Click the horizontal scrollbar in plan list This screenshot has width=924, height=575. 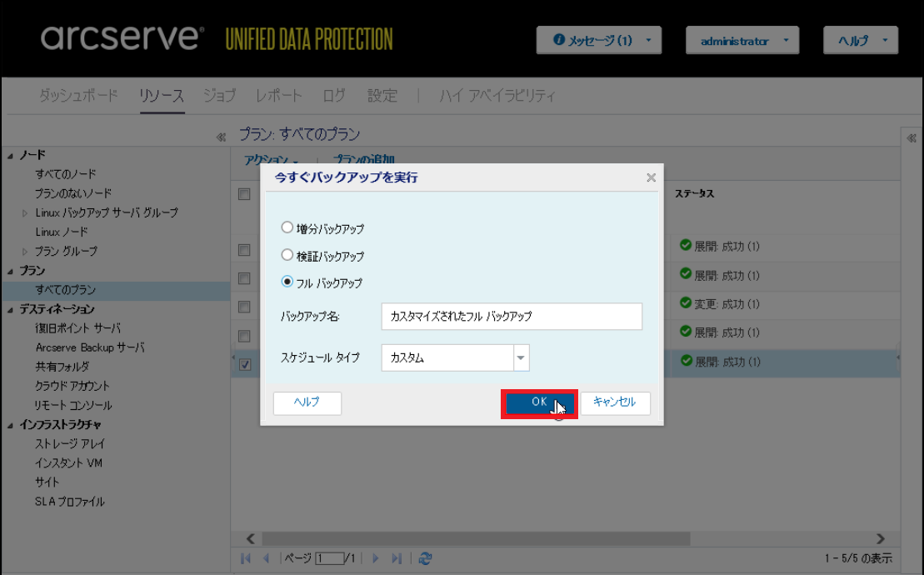coord(476,538)
